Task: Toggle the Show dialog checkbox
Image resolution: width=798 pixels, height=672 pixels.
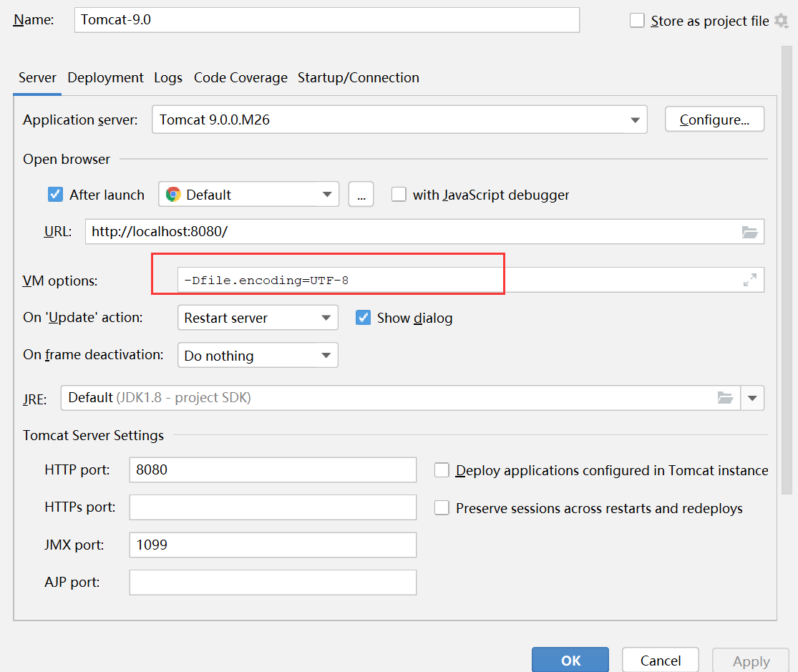Action: pyautogui.click(x=363, y=318)
